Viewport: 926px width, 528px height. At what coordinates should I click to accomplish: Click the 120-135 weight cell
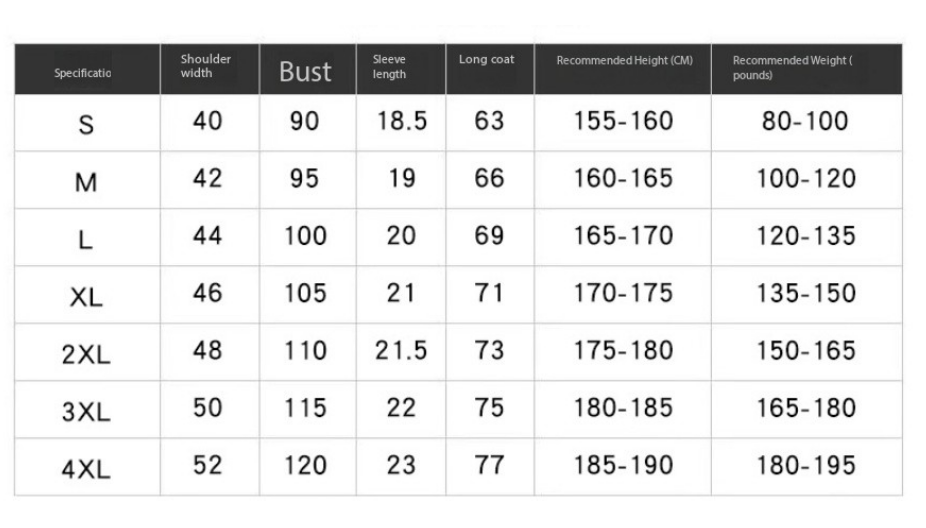click(x=806, y=237)
